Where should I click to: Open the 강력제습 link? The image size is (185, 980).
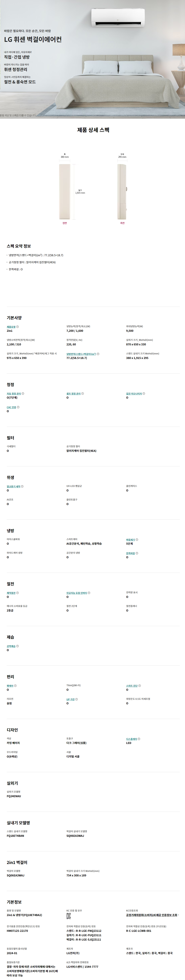point(11,646)
